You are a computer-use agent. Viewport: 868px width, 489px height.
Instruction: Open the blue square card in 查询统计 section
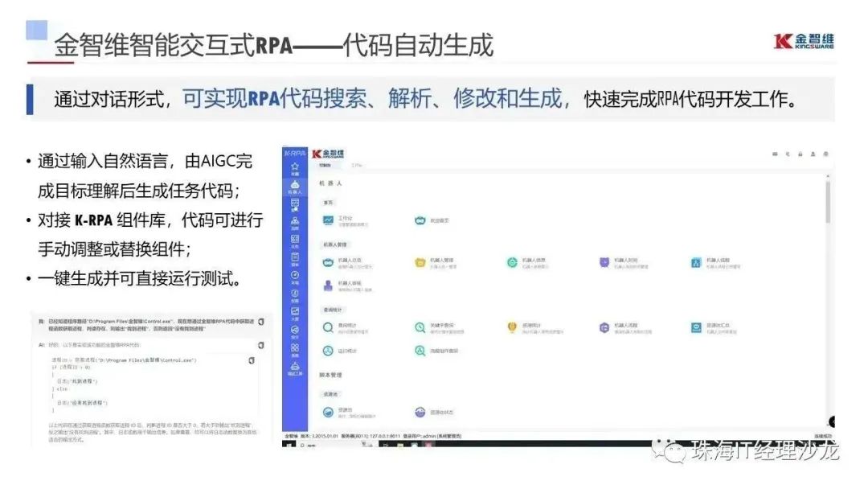[714, 328]
